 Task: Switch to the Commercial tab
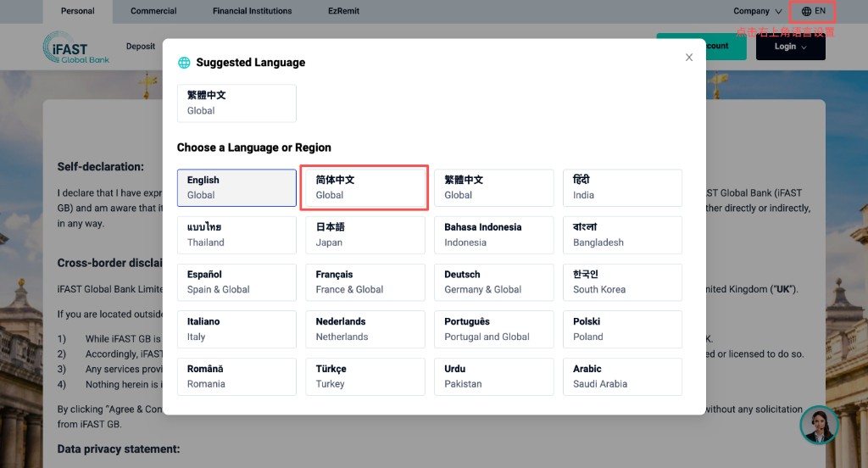[x=153, y=11]
